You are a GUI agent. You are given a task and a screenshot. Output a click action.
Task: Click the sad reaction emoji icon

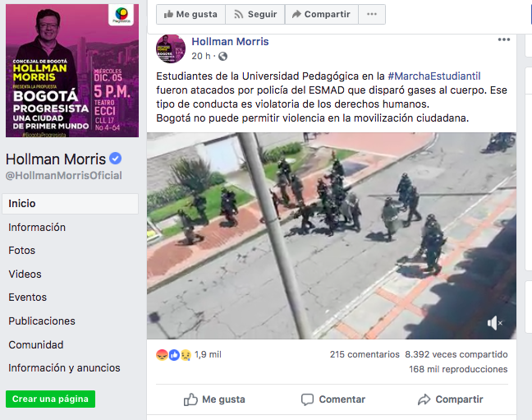tap(186, 355)
